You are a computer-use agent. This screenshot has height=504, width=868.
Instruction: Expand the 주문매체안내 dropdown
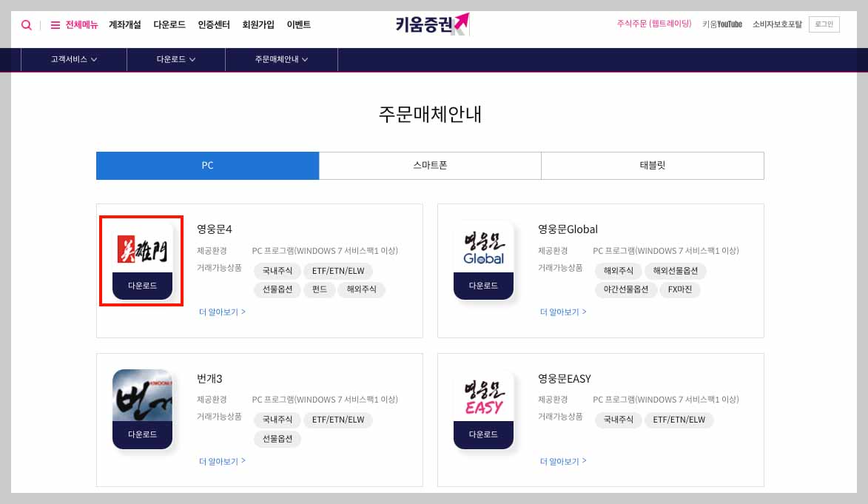click(x=281, y=59)
